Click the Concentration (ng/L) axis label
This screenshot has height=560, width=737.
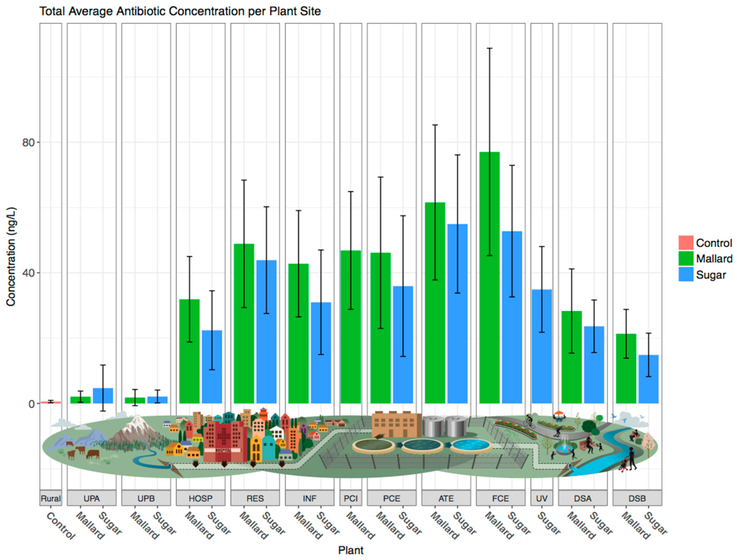coord(11,257)
